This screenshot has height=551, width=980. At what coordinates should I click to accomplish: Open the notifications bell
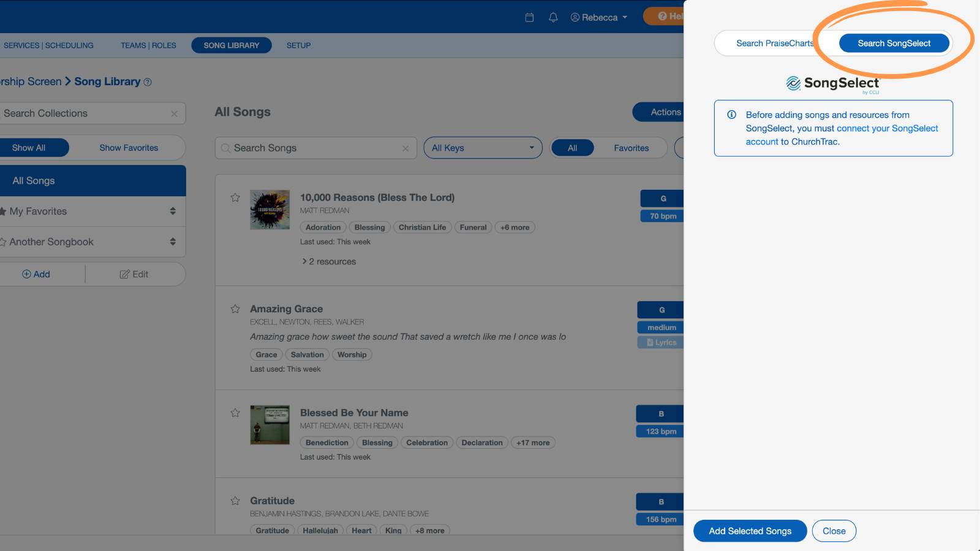553,17
